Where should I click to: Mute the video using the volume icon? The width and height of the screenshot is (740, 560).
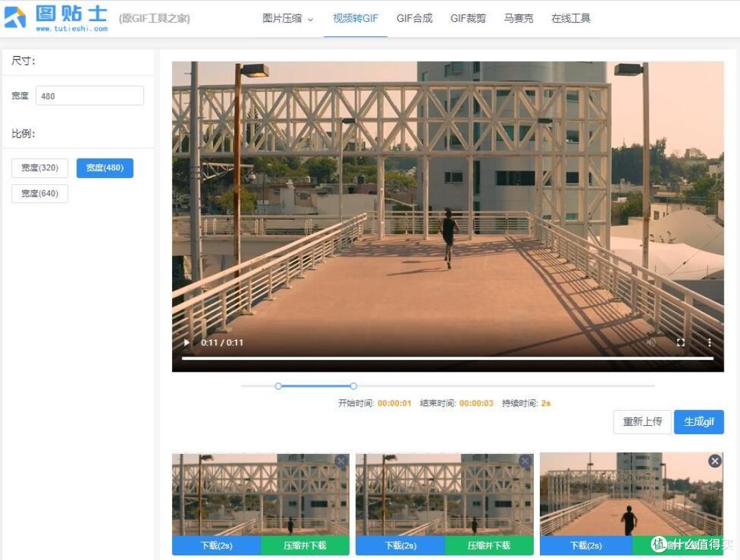tap(651, 343)
